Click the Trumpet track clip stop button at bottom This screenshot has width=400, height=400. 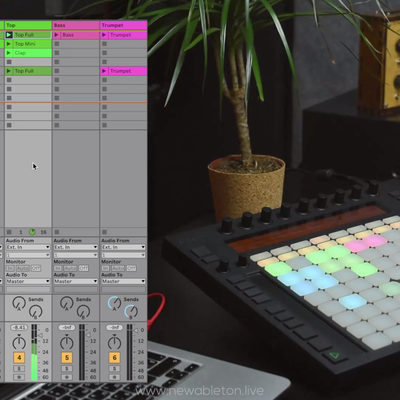pos(104,232)
